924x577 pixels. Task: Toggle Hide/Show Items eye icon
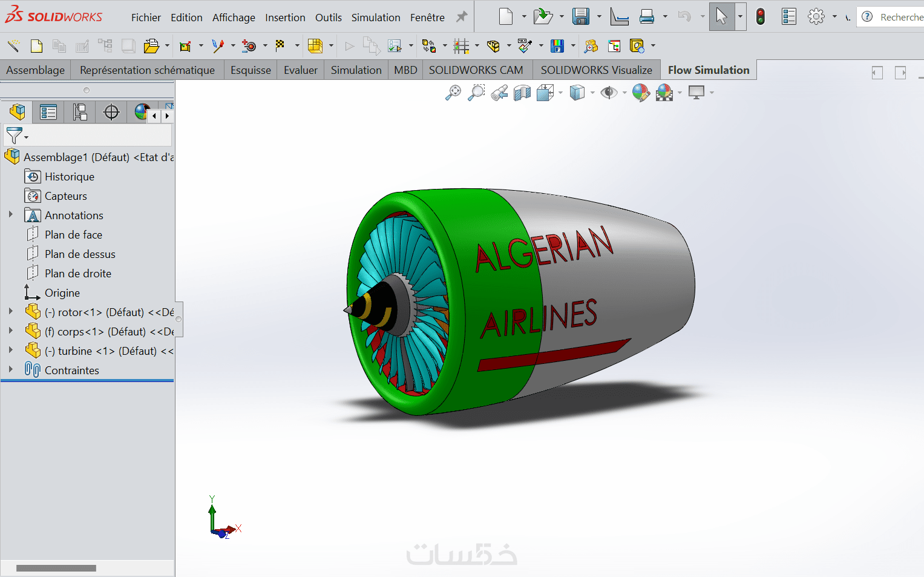click(x=609, y=93)
